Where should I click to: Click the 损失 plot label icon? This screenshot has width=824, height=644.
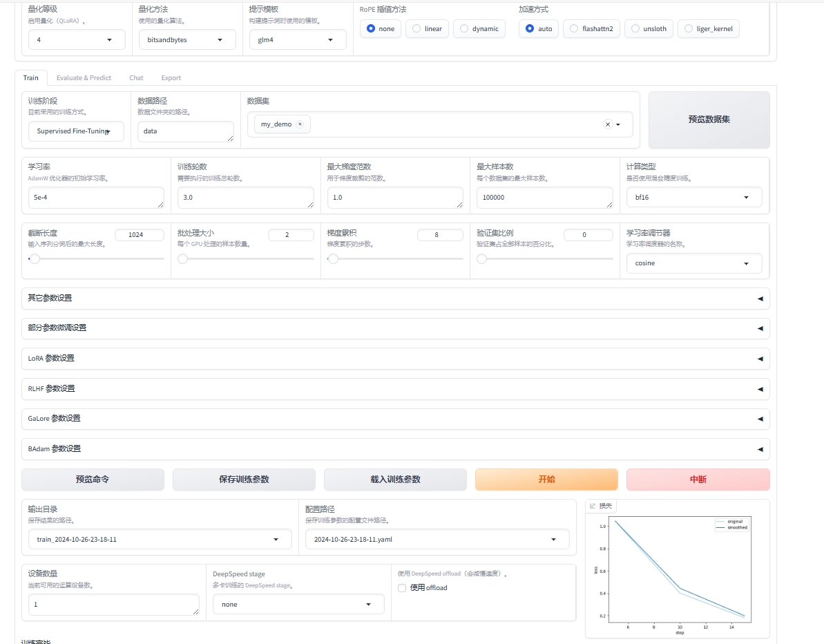(x=593, y=506)
